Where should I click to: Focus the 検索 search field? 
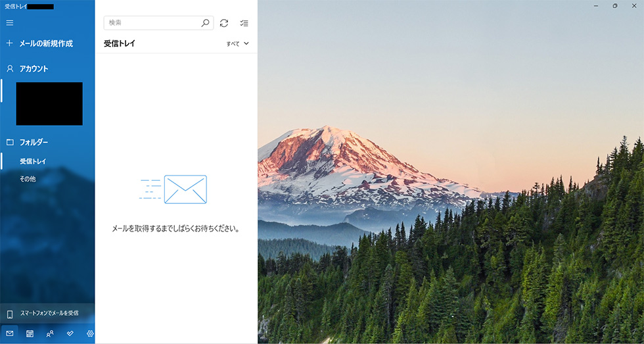tap(158, 23)
